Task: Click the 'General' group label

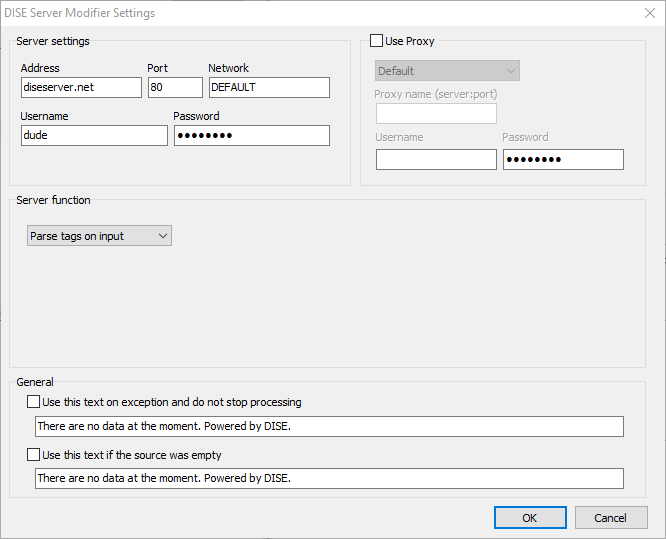Action: pos(35,382)
